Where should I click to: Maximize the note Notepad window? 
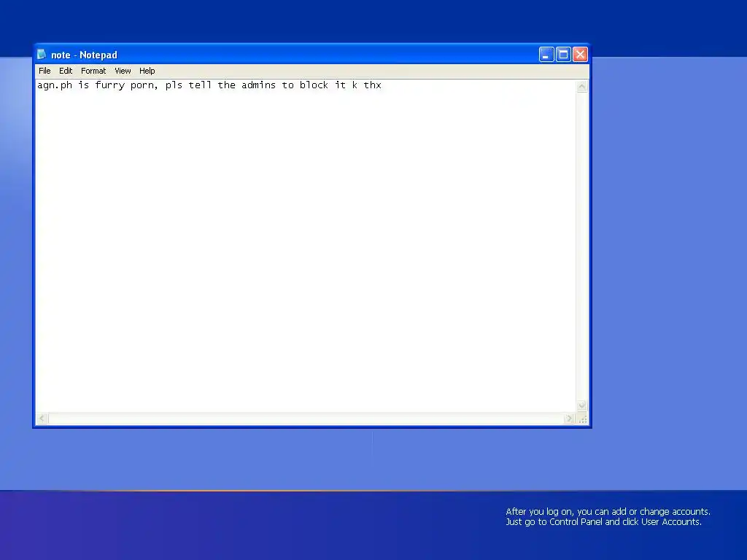(563, 55)
